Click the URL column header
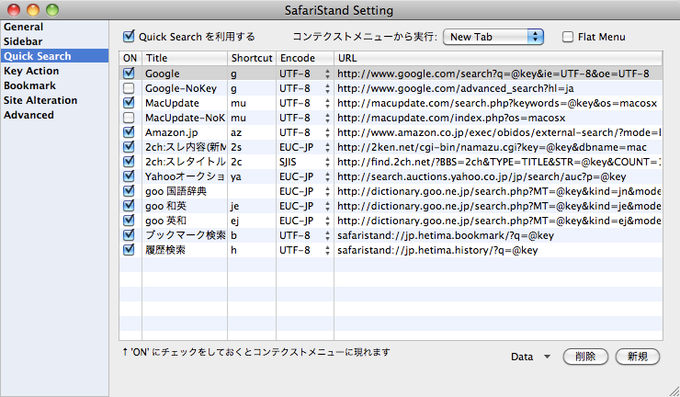680x397 pixels. [x=498, y=58]
